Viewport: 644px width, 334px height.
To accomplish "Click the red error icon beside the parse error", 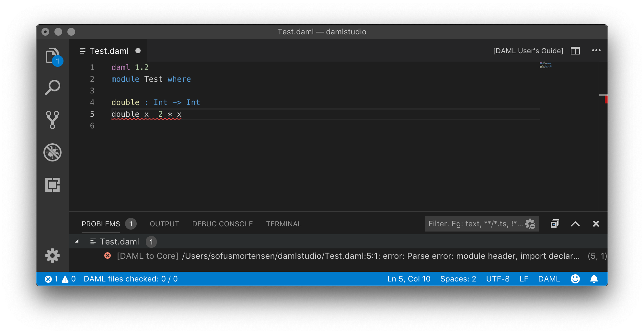I will tap(108, 256).
